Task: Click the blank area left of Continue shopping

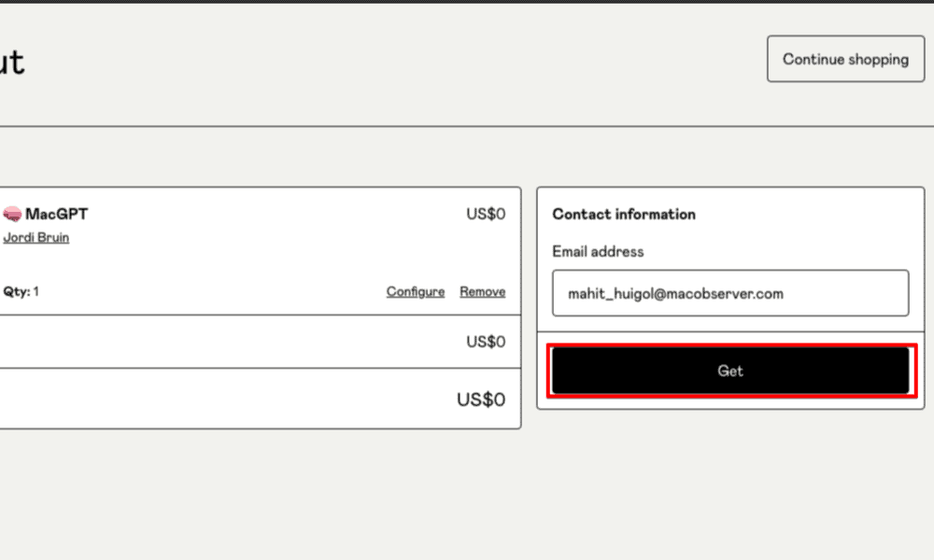Action: (467, 61)
